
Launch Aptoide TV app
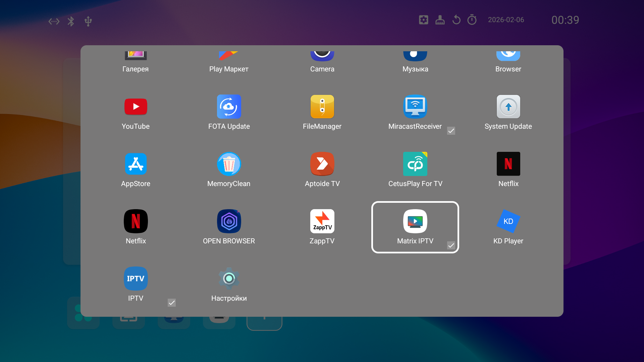tap(322, 164)
